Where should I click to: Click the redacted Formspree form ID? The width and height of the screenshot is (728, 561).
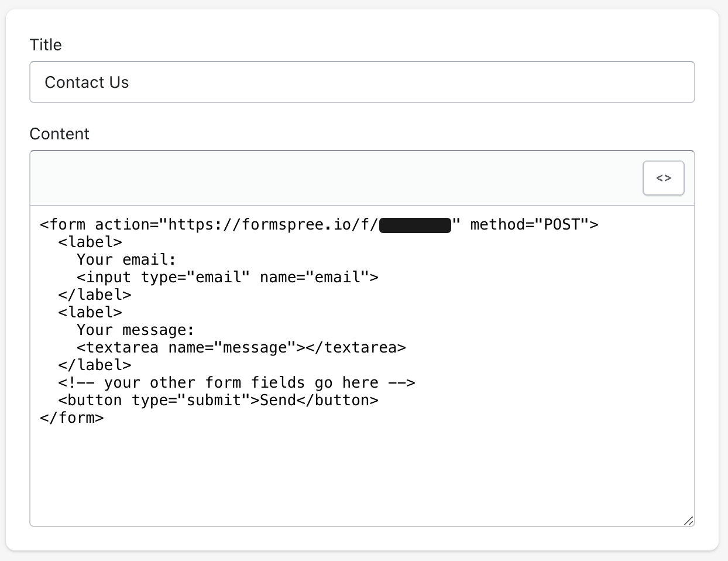click(x=415, y=225)
